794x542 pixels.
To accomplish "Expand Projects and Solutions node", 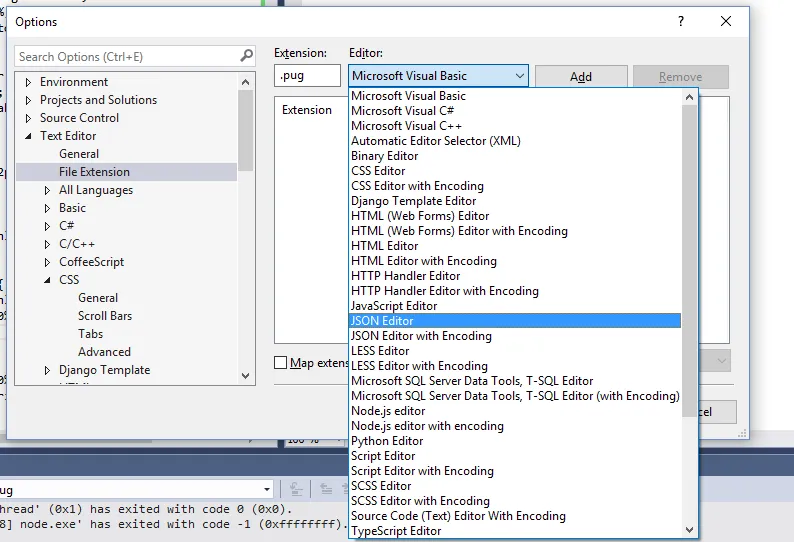I will pyautogui.click(x=28, y=100).
